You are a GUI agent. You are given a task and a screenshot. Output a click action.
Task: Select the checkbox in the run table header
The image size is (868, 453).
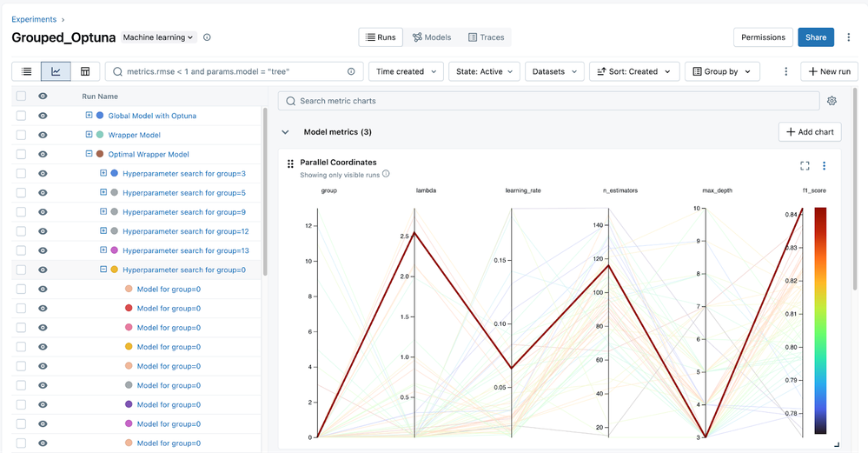click(21, 97)
